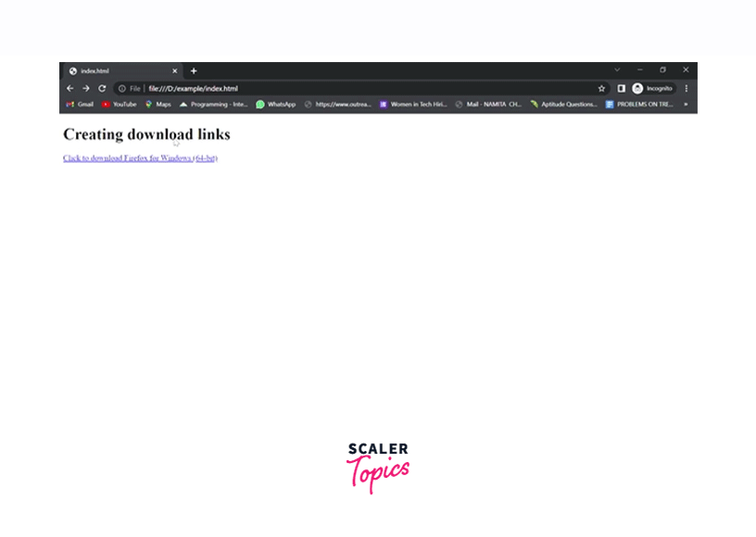Screen dimensions: 756x537
Task: Reload the current page
Action: tap(102, 88)
